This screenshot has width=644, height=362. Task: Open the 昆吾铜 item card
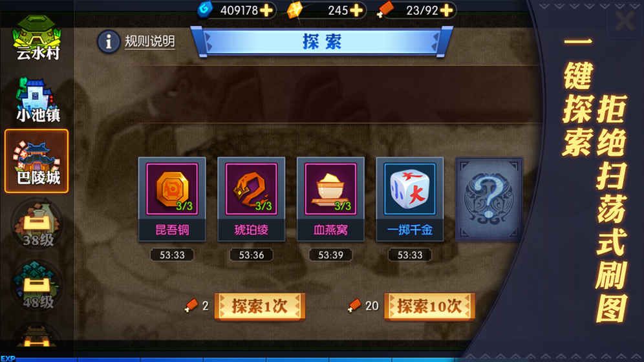pos(172,199)
